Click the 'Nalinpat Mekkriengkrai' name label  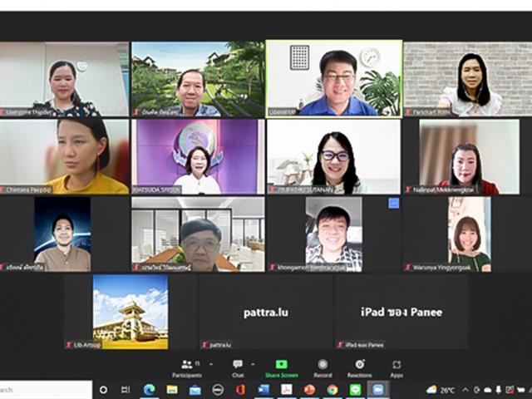click(443, 190)
